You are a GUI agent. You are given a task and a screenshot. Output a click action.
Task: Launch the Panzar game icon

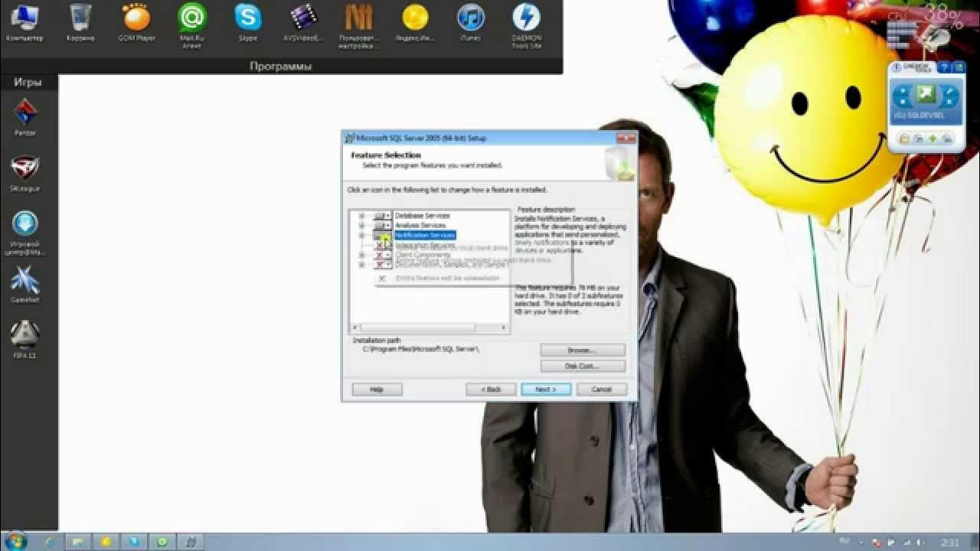tap(25, 118)
